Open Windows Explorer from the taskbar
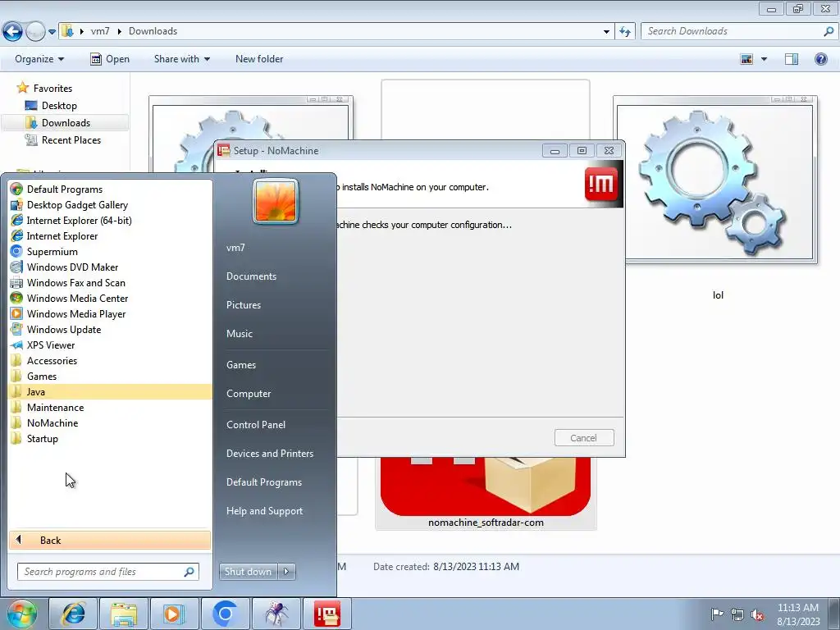Screen dimensions: 840x630 124,614
